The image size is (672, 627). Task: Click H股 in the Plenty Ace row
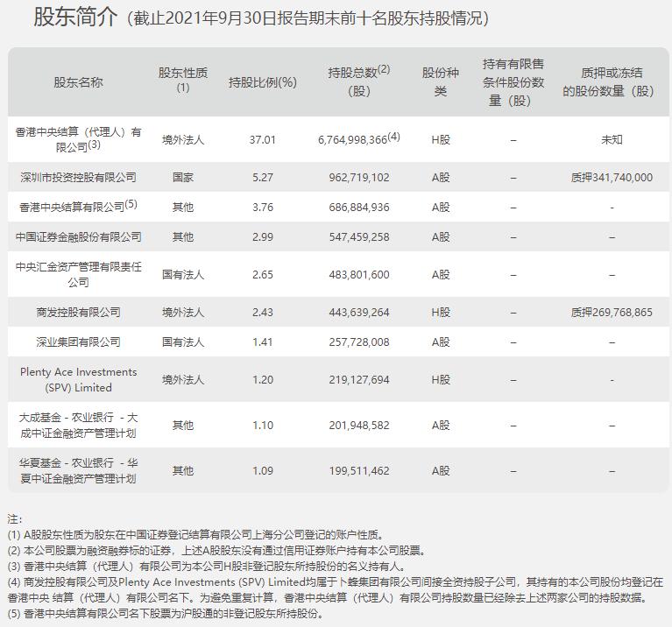(441, 379)
